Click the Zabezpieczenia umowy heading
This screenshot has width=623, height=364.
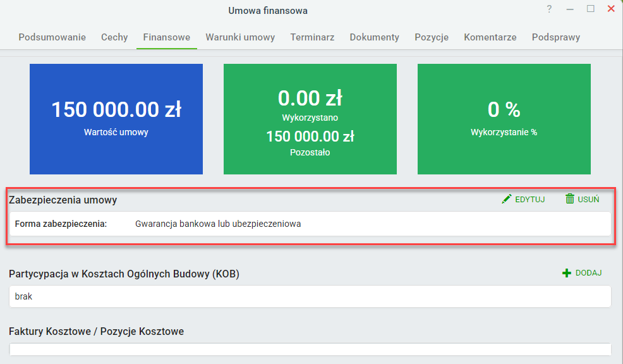pos(63,200)
